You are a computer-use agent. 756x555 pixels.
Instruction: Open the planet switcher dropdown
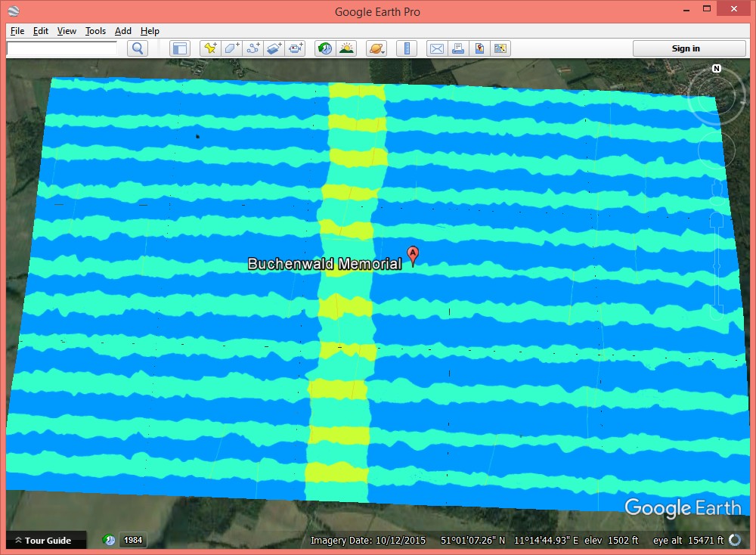point(376,48)
